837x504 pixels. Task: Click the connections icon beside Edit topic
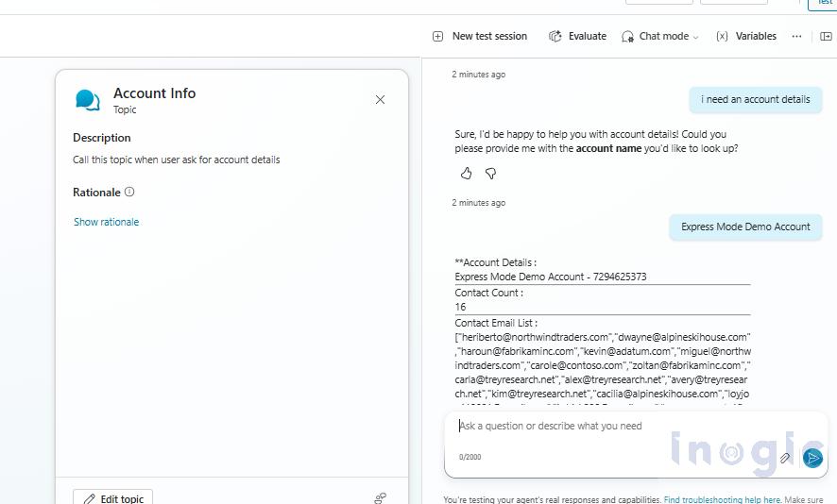(381, 498)
